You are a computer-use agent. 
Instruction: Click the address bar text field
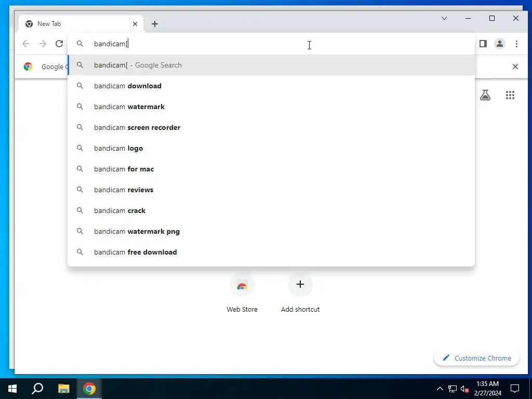pos(271,44)
